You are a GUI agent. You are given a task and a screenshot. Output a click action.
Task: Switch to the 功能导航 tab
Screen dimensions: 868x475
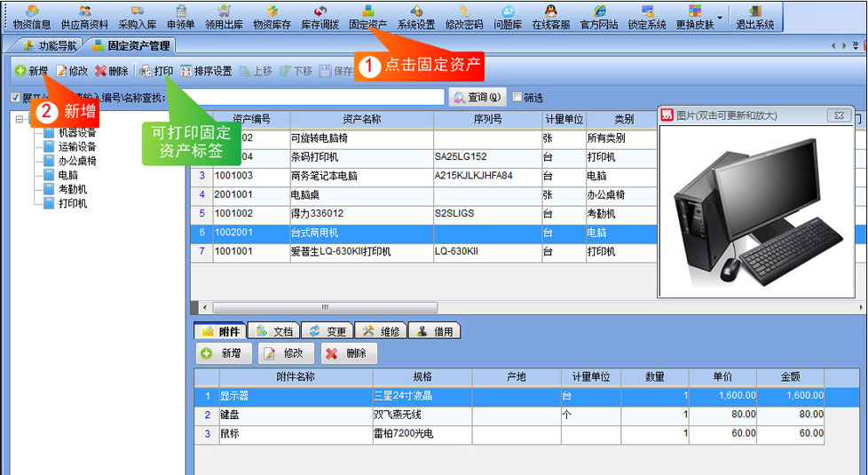click(50, 45)
